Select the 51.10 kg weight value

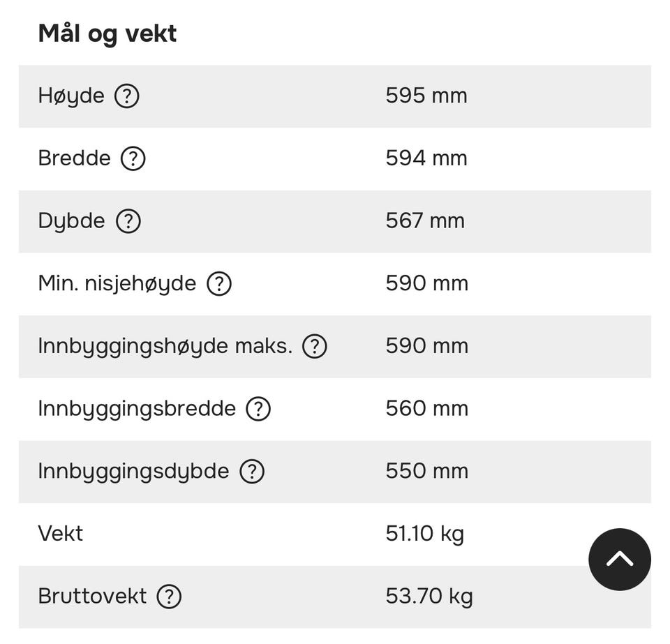tap(424, 534)
